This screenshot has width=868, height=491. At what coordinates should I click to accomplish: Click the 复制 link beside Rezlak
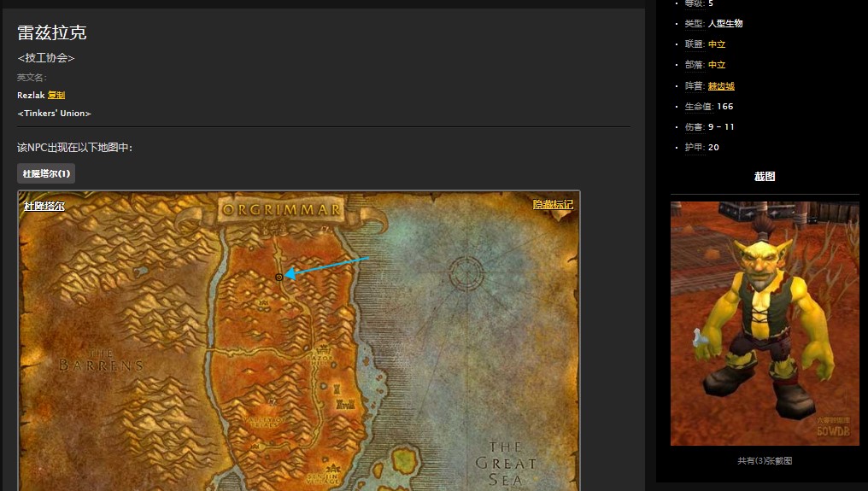(56, 95)
